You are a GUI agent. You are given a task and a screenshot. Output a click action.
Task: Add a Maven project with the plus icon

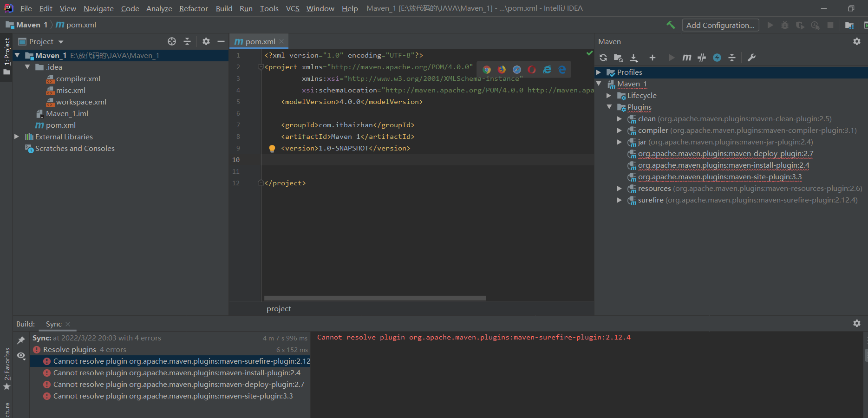tap(653, 58)
